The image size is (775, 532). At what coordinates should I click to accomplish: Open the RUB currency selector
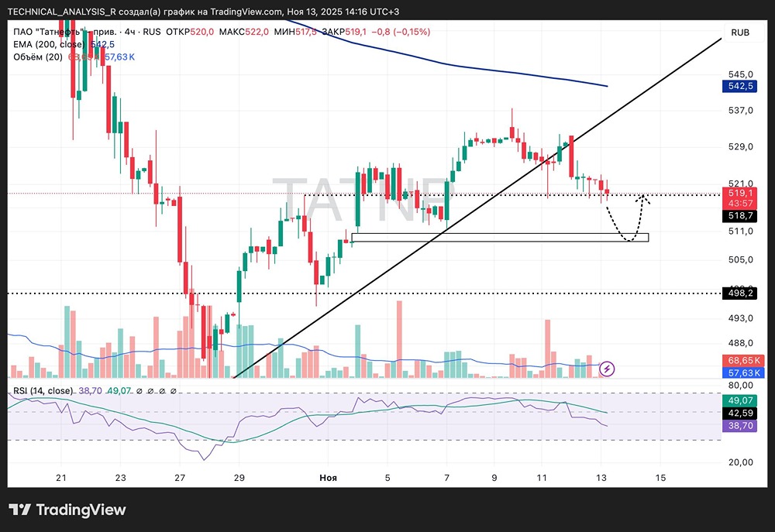click(740, 33)
